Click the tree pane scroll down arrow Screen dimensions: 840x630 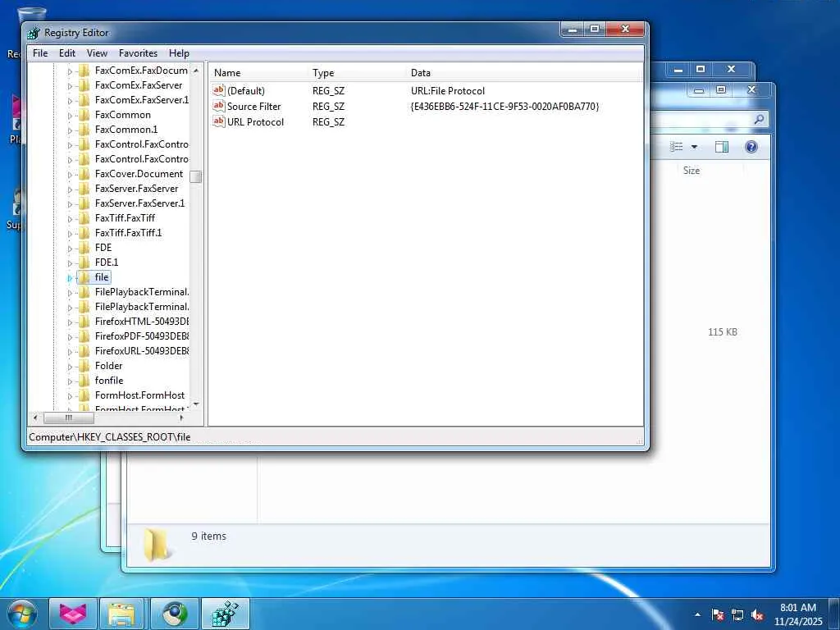[x=196, y=404]
